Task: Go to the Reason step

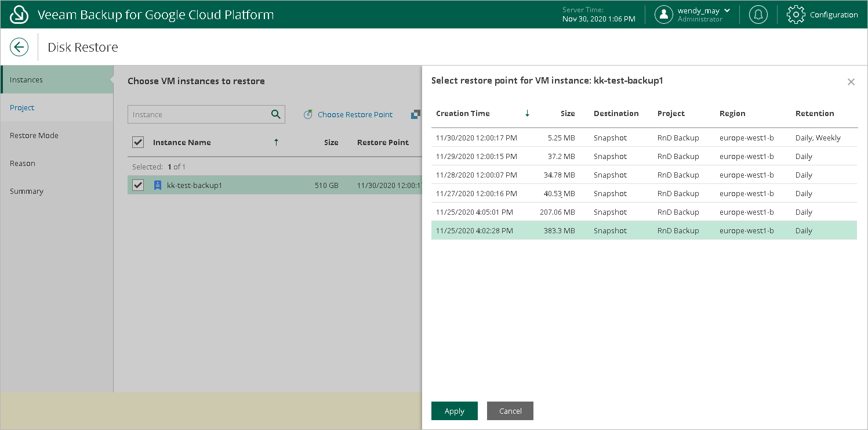Action: 57,163
